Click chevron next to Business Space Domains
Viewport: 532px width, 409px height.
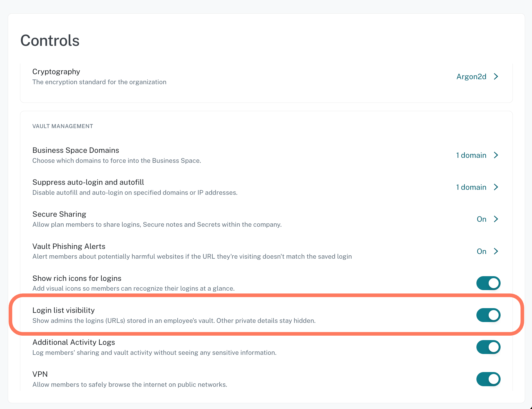click(x=496, y=155)
